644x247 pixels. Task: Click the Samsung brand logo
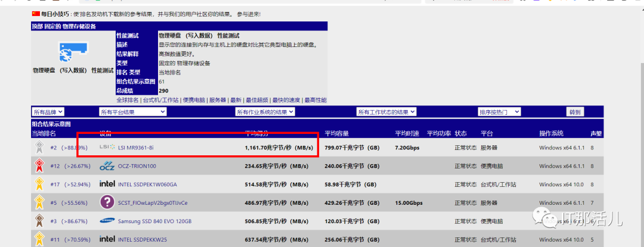pos(107,221)
